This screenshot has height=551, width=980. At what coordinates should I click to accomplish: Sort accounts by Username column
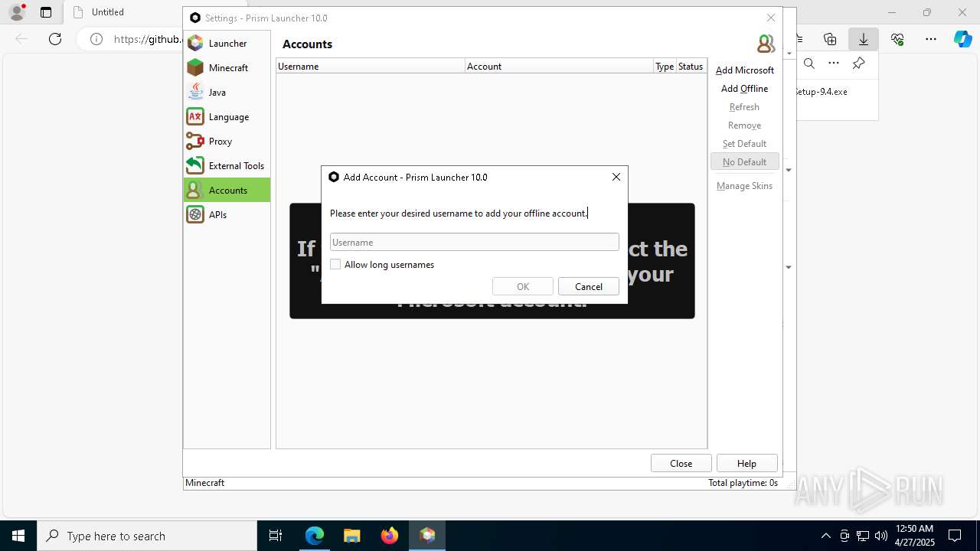(x=371, y=67)
